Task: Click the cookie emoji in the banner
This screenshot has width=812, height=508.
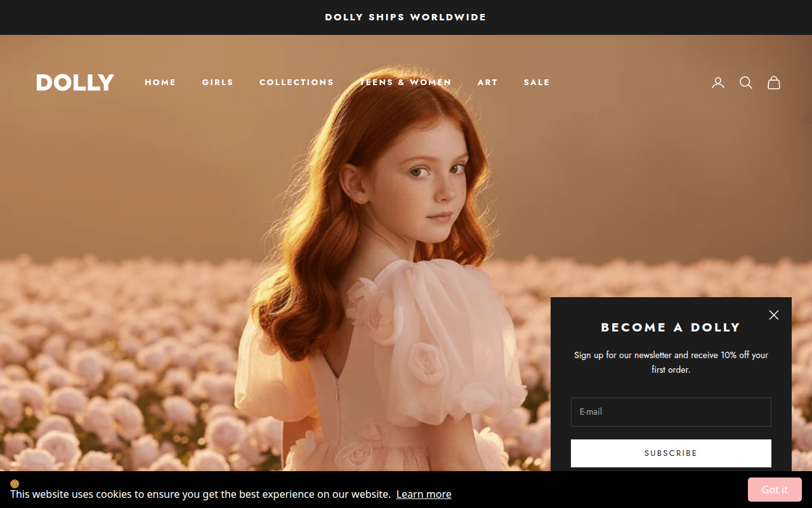Action: tap(15, 483)
